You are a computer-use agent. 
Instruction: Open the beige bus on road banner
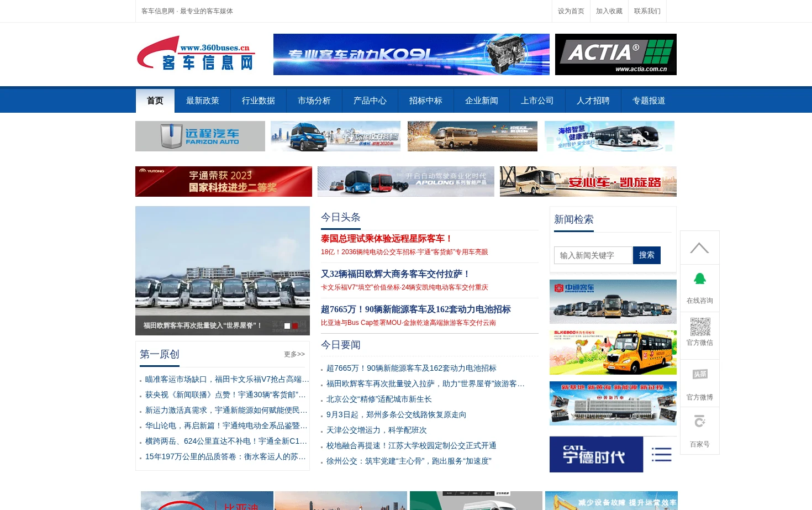pyautogui.click(x=472, y=136)
